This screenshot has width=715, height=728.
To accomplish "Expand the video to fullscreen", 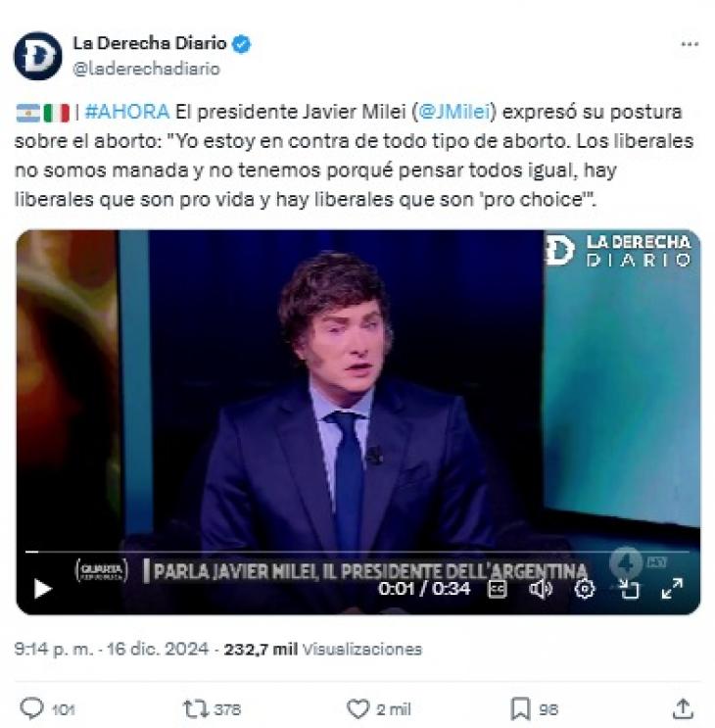I will tap(672, 588).
